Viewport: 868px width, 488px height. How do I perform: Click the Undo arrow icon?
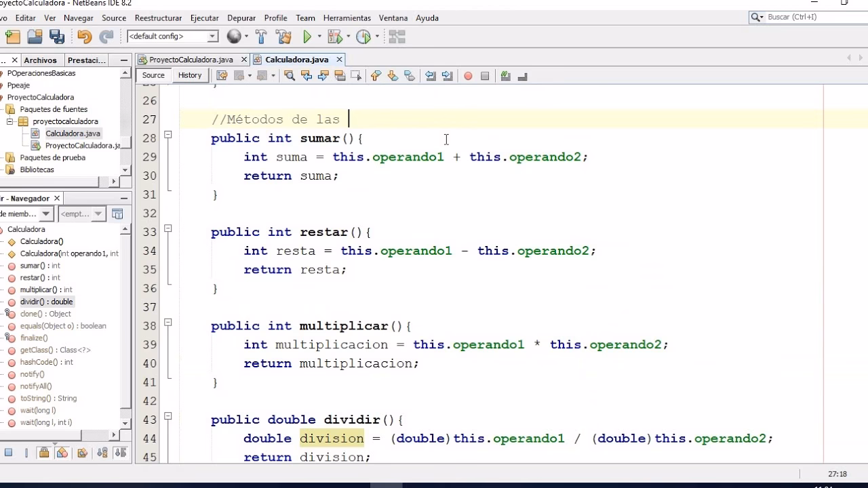click(84, 37)
